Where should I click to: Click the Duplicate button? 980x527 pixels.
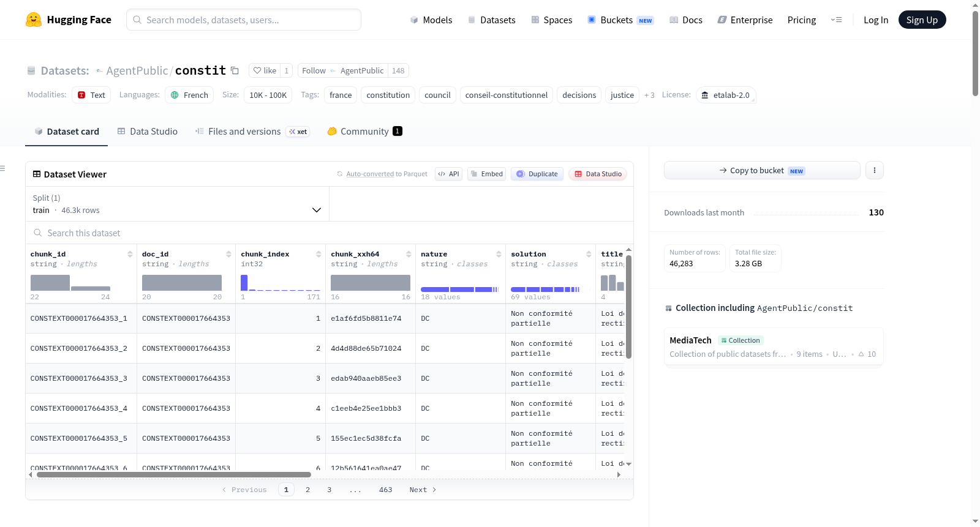537,174
